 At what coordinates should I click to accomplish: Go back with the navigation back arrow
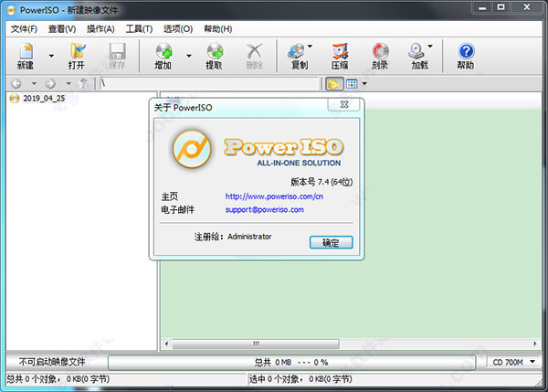[16, 83]
